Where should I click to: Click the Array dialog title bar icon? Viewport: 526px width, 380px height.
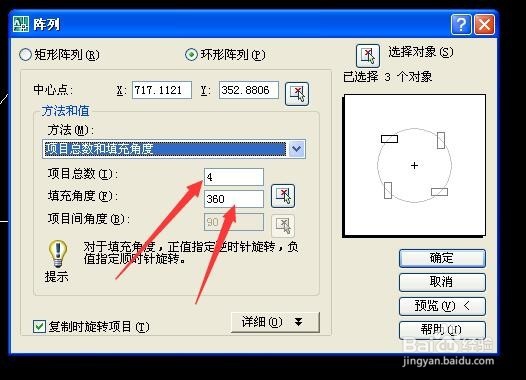(21, 24)
